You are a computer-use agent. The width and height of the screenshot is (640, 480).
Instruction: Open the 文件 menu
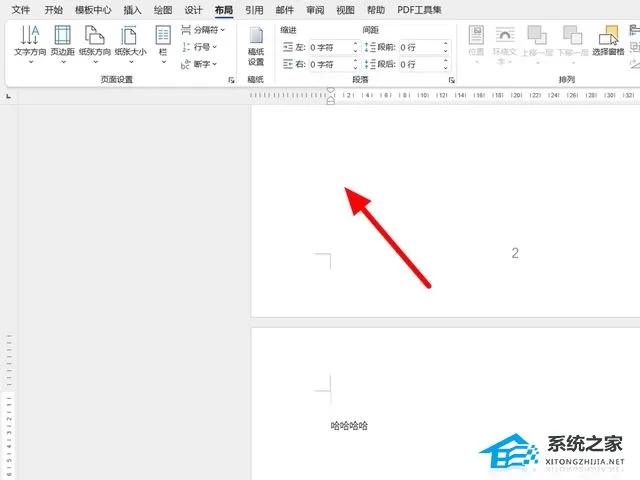(20, 10)
